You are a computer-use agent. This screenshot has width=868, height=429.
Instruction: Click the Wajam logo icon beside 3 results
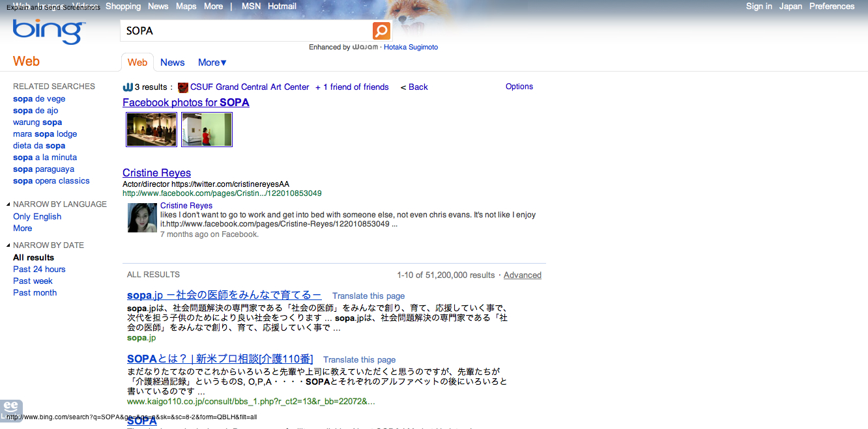click(x=128, y=87)
